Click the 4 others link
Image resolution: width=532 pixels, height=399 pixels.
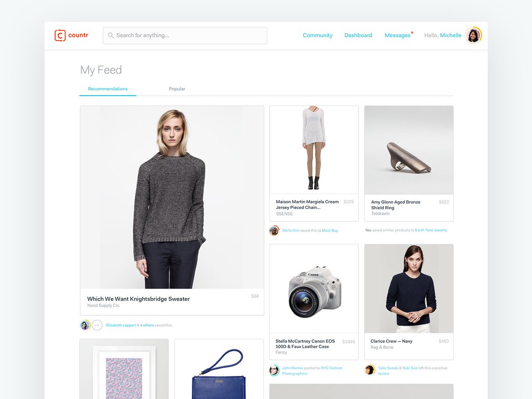pyautogui.click(x=147, y=325)
